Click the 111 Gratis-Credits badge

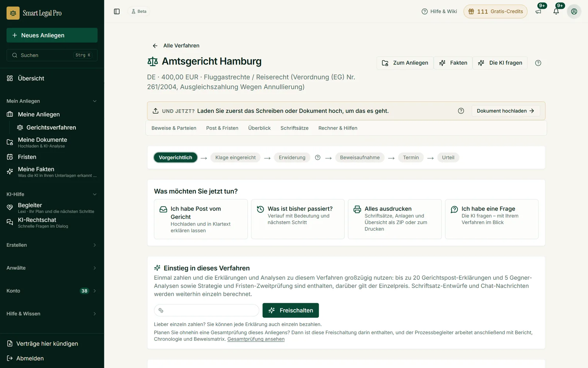click(495, 11)
